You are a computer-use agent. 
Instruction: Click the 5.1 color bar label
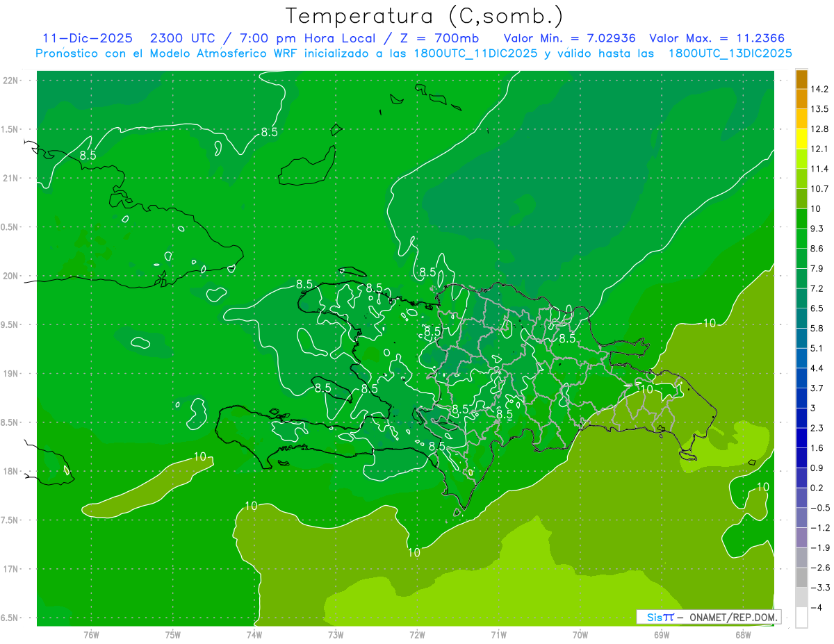point(817,349)
